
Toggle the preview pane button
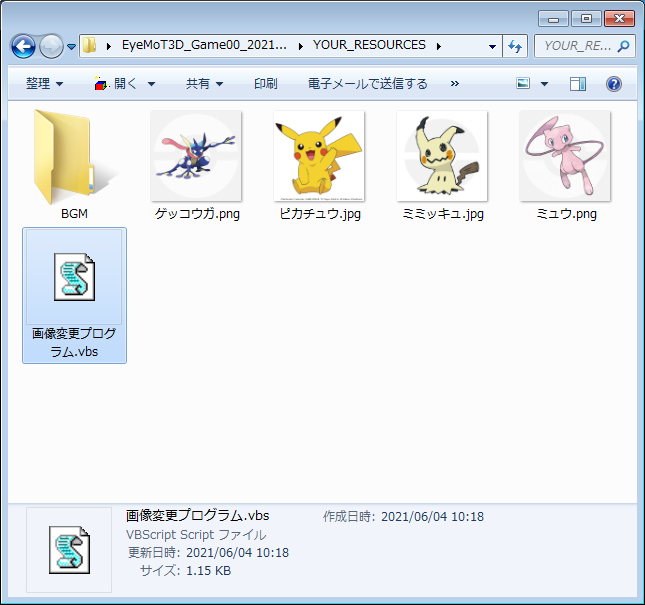[578, 84]
